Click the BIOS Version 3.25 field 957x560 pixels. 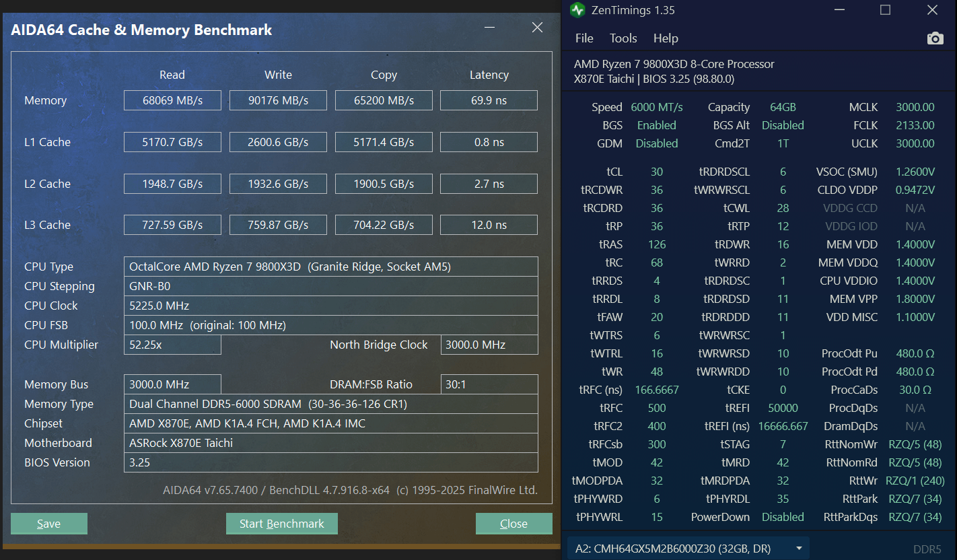pyautogui.click(x=331, y=462)
